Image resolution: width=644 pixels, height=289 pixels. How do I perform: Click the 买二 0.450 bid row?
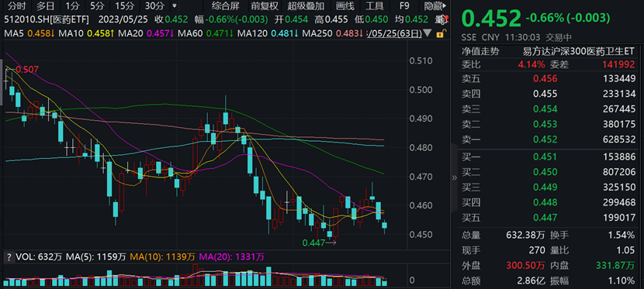click(x=549, y=172)
